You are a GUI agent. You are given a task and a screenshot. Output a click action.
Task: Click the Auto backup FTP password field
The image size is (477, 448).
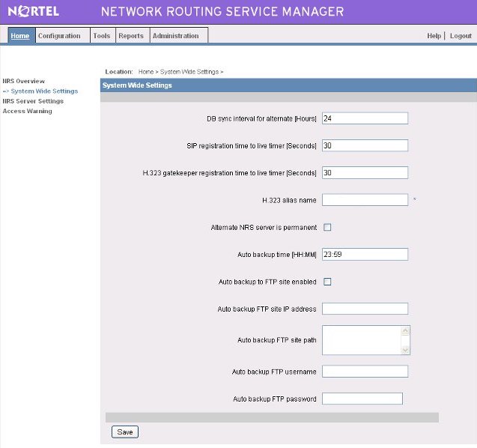[362, 399]
